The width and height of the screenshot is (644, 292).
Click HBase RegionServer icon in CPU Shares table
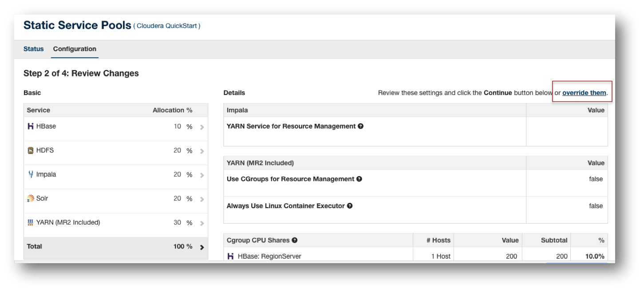(230, 256)
